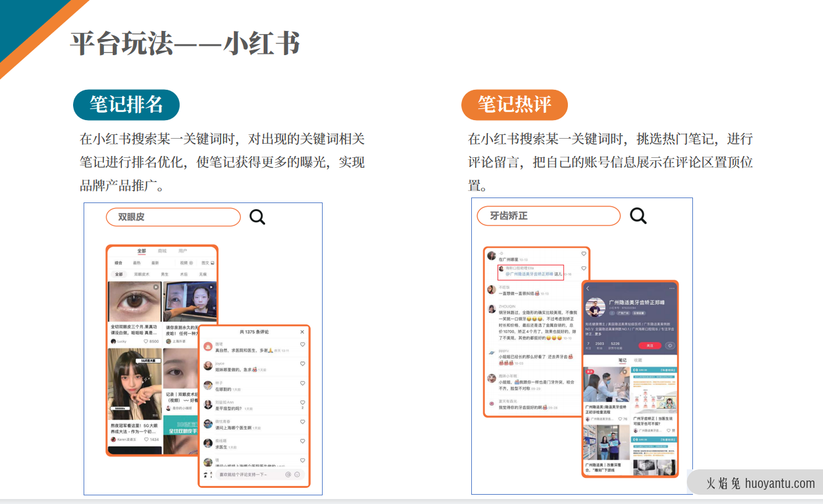Open the dentist consultation note thumbnail
This screenshot has height=504, width=823.
pyautogui.click(x=607, y=384)
